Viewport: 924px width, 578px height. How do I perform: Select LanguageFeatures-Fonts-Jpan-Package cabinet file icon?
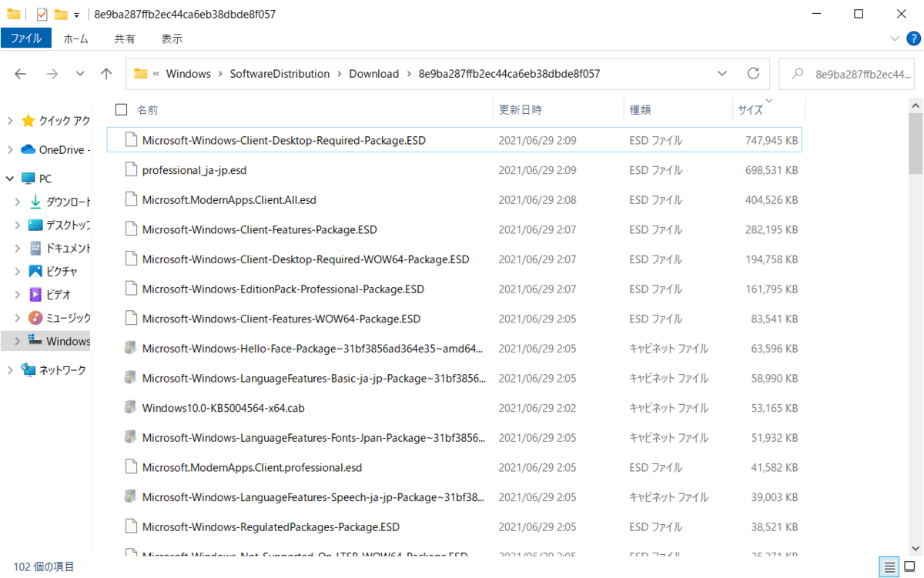pyautogui.click(x=131, y=438)
